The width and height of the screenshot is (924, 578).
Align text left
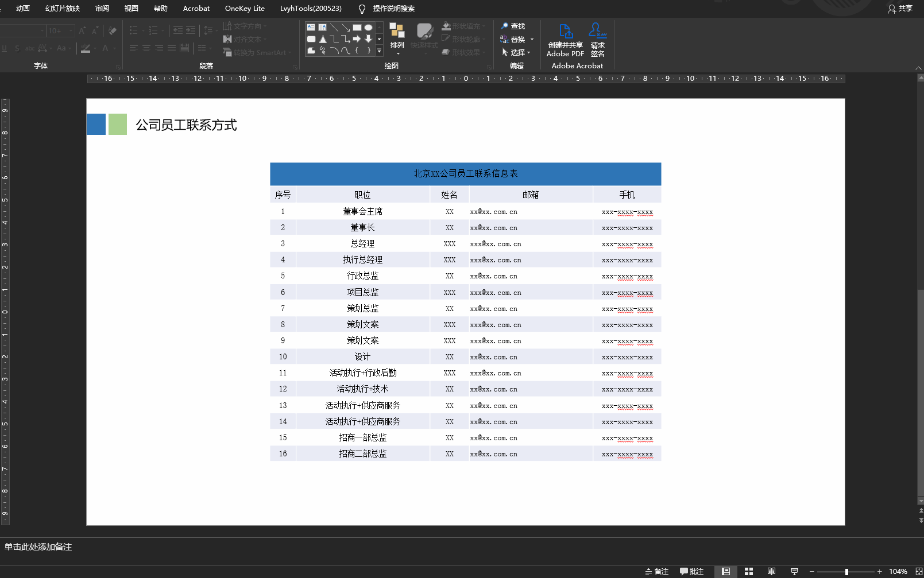(134, 48)
